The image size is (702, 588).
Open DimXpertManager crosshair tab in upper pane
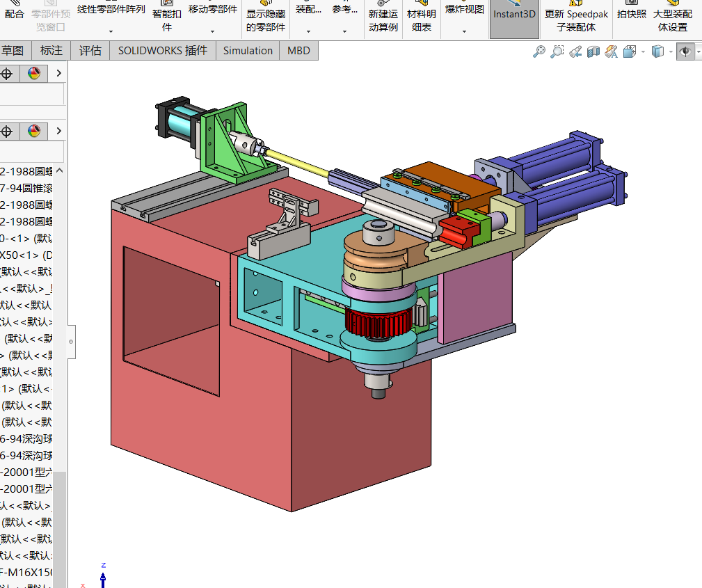pos(6,74)
